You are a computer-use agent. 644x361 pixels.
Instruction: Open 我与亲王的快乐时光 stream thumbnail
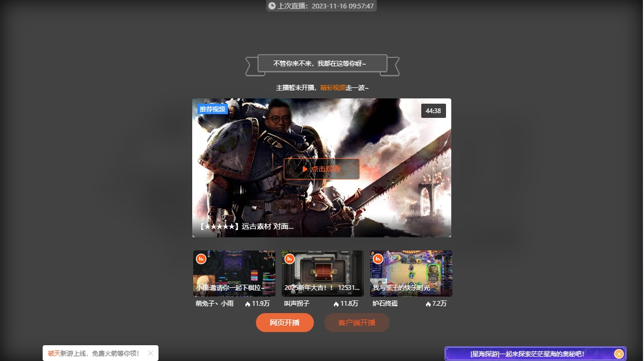click(x=411, y=274)
